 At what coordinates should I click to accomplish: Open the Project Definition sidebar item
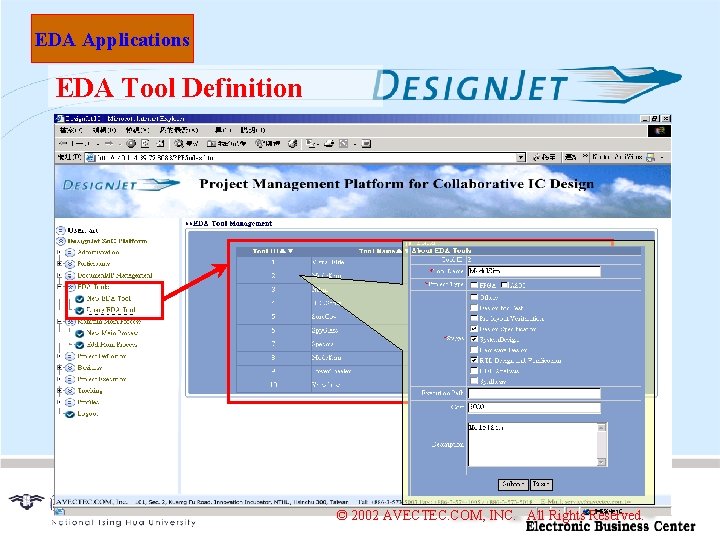click(x=101, y=356)
